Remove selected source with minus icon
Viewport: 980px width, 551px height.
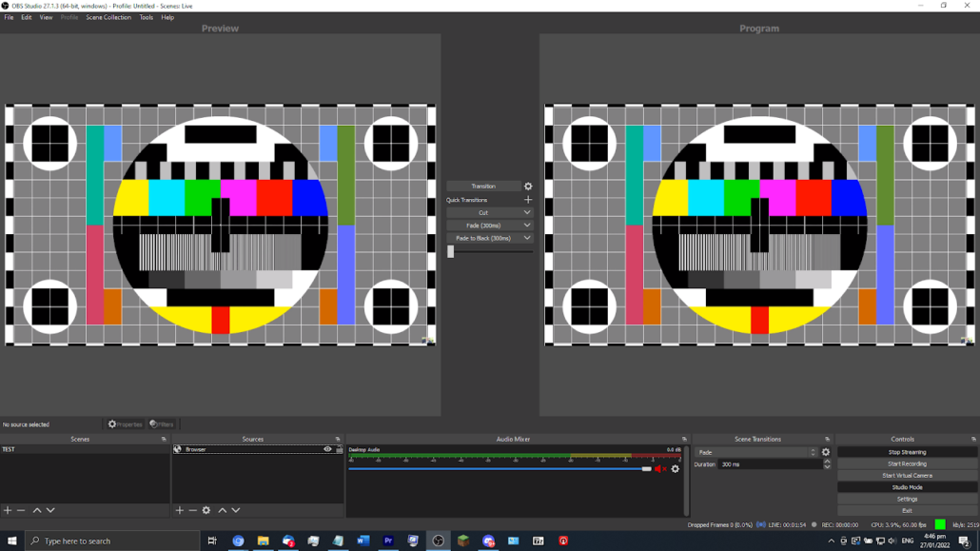(x=192, y=511)
